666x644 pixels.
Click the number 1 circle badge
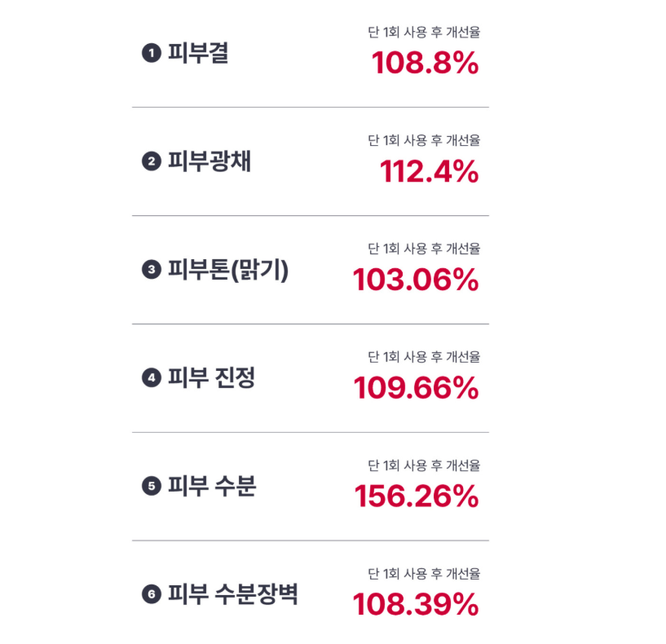pos(150,54)
